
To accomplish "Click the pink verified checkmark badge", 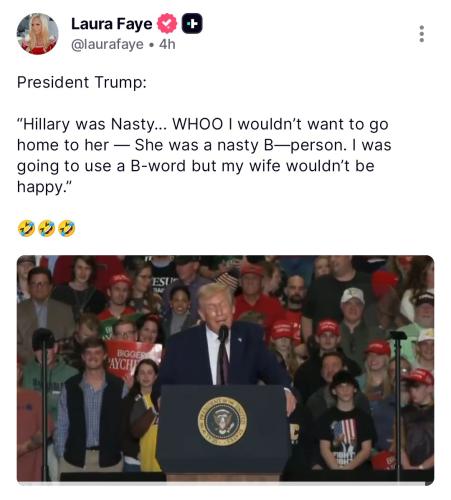I will 167,24.
